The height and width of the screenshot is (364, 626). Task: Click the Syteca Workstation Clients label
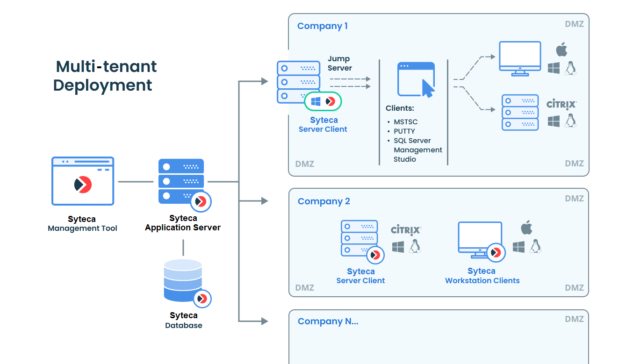pos(482,276)
